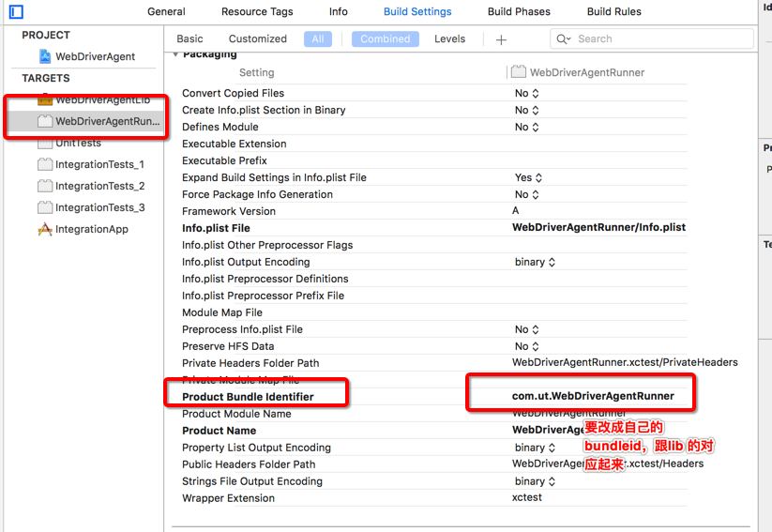Switch to the Info tab
This screenshot has width=772, height=532.
click(x=339, y=11)
